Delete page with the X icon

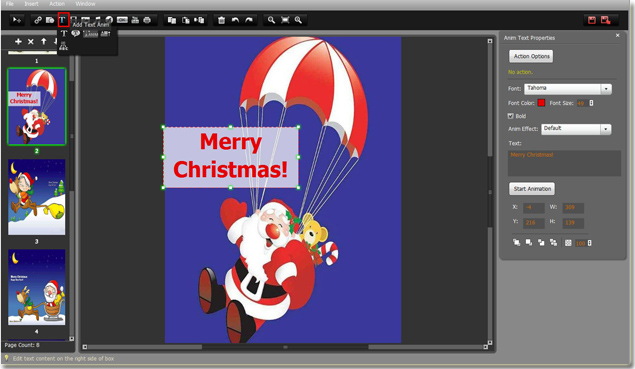tap(31, 41)
